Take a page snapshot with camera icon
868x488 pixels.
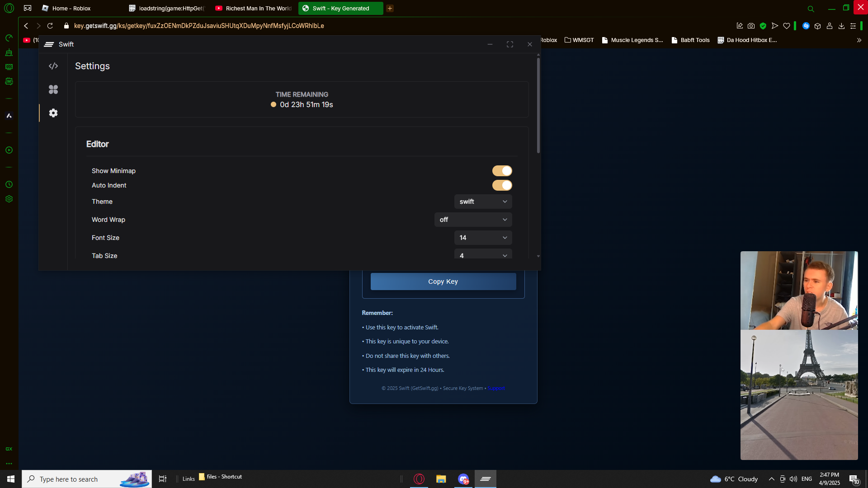(751, 26)
